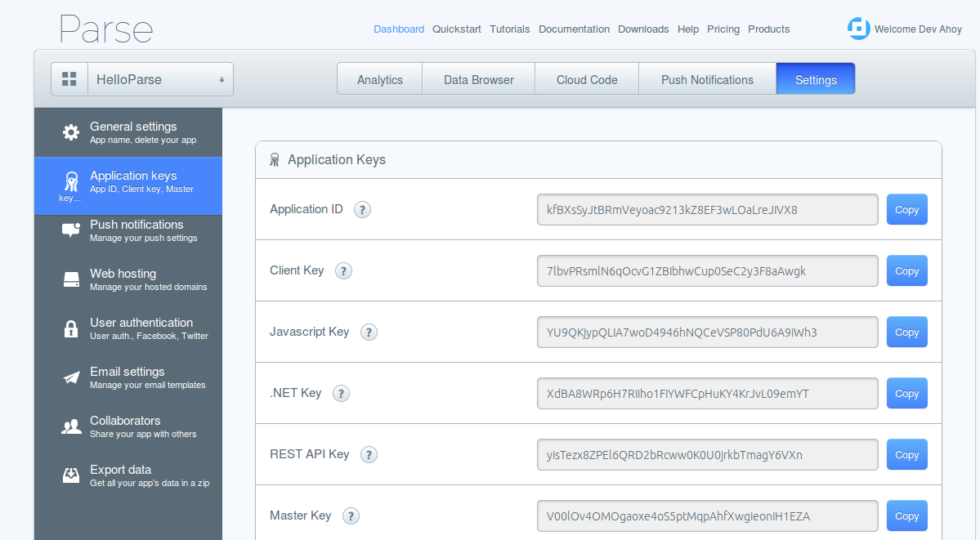The image size is (980, 540).
Task: Click the Parse logo
Action: [x=106, y=29]
